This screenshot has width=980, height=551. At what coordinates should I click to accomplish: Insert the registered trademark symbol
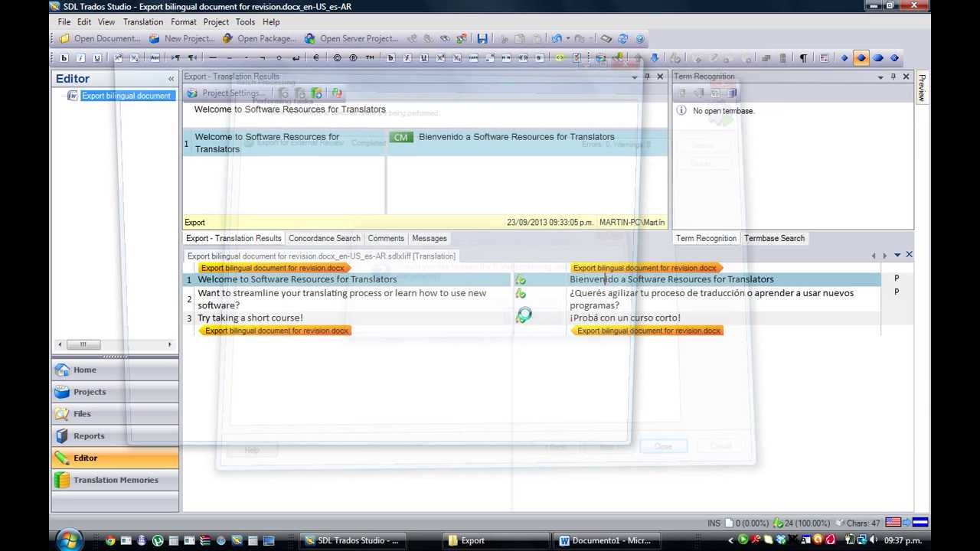click(x=354, y=57)
